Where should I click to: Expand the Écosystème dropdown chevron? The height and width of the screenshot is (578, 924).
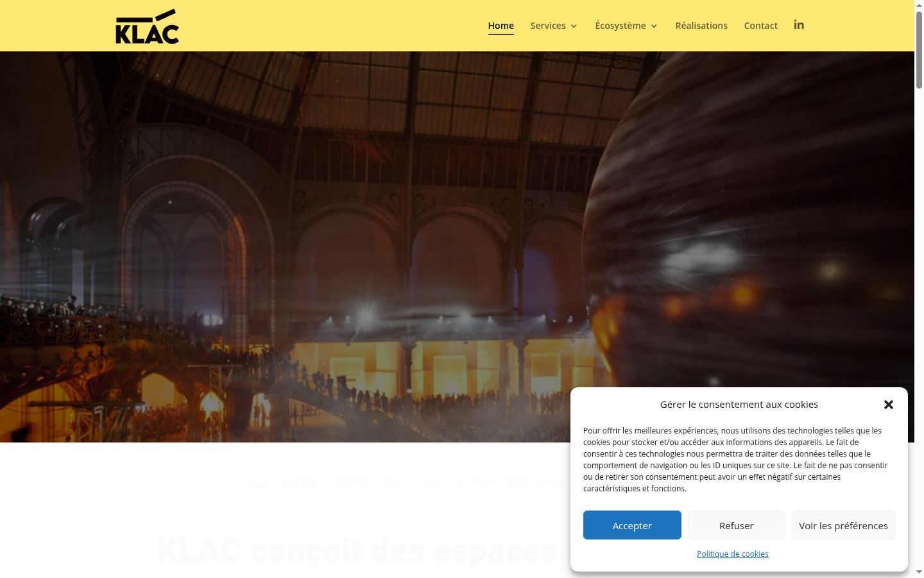[654, 26]
